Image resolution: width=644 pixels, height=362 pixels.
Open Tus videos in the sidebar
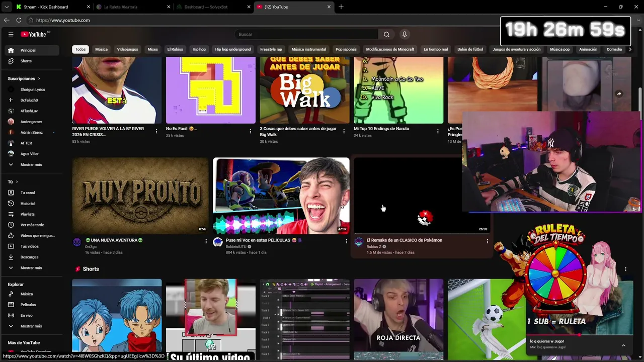tap(31, 246)
